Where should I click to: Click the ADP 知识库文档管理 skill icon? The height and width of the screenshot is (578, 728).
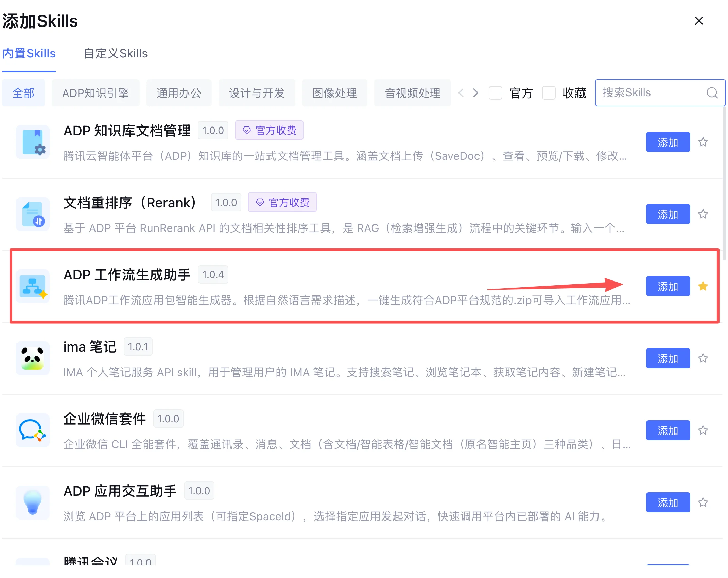coord(33,142)
